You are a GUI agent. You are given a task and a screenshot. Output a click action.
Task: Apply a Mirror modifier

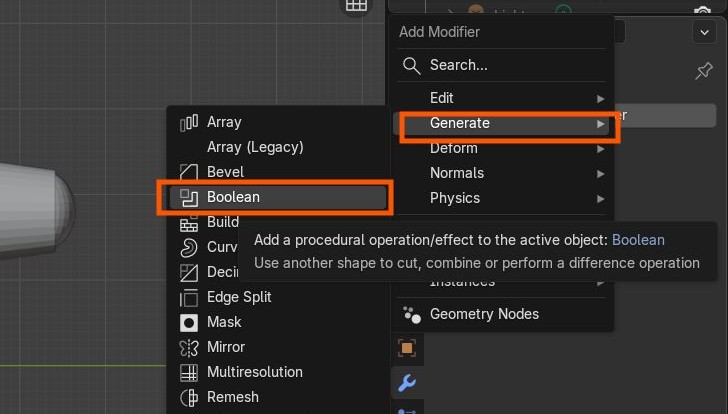coord(225,347)
